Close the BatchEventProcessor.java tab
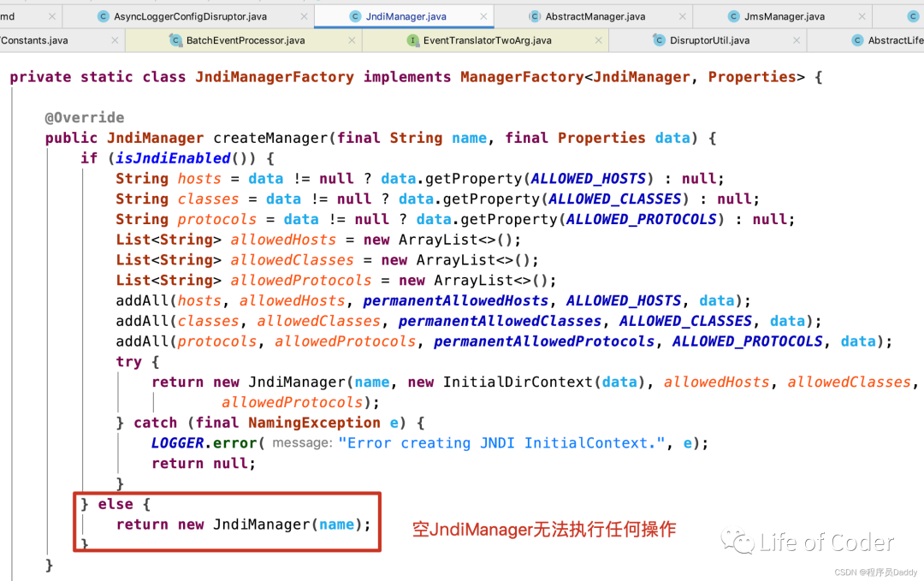This screenshot has height=581, width=924. 352,40
